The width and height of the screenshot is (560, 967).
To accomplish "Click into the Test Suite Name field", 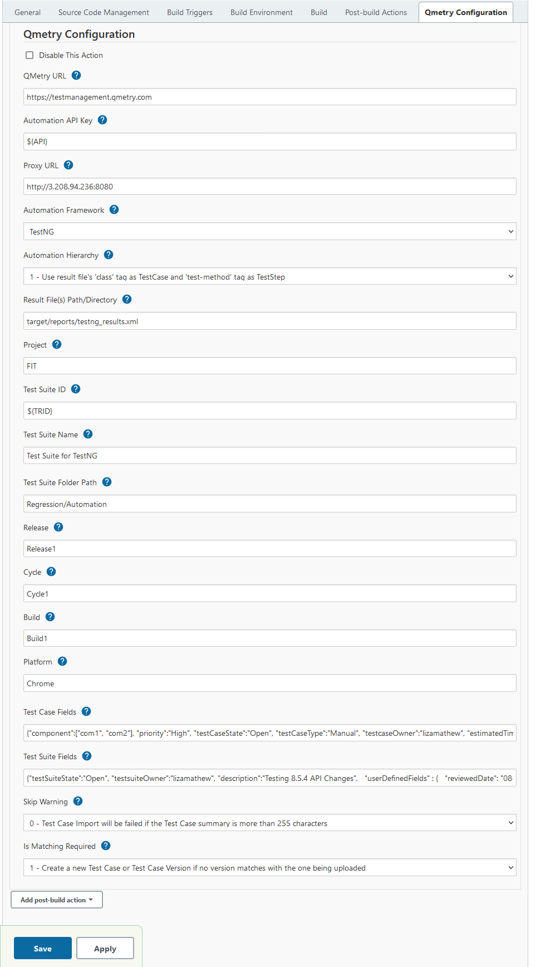I will 269,456.
